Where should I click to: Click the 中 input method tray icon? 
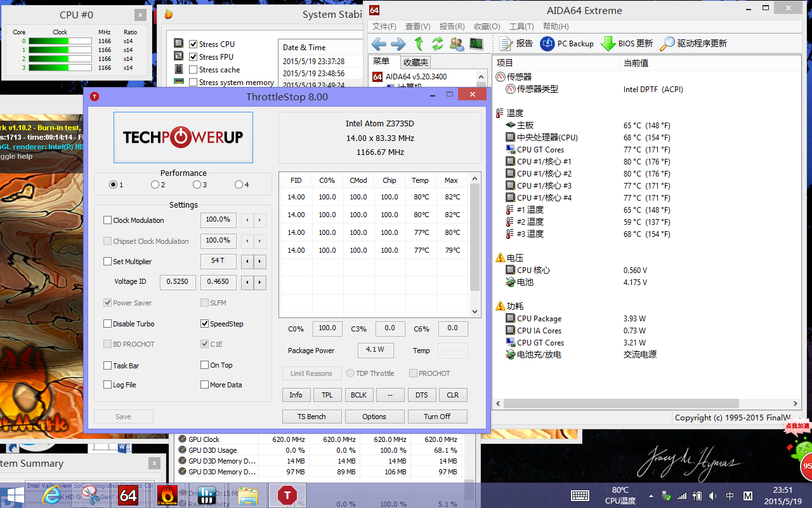click(730, 496)
